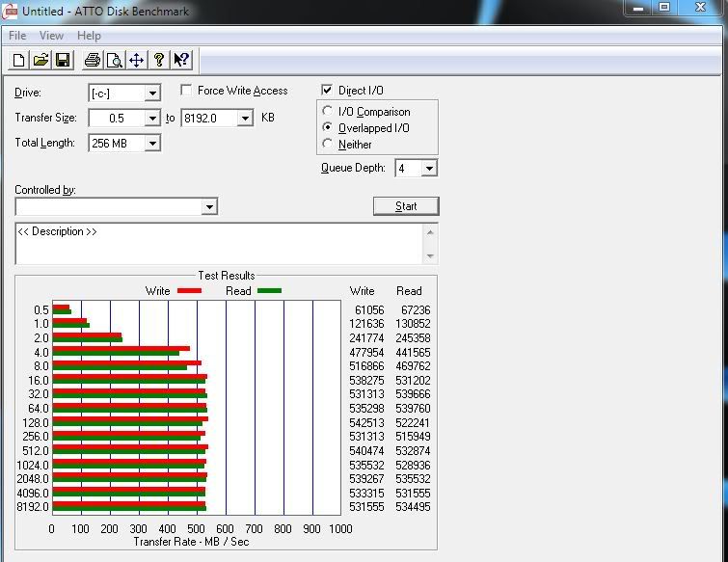The height and width of the screenshot is (562, 728).
Task: Click the Start benchmark button
Action: (406, 206)
